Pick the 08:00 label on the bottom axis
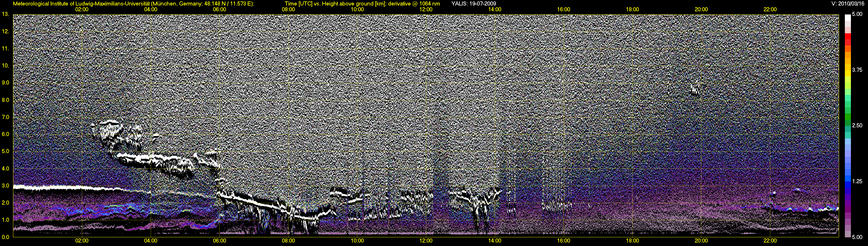Viewport: 868px width, 246px height. pos(288,241)
